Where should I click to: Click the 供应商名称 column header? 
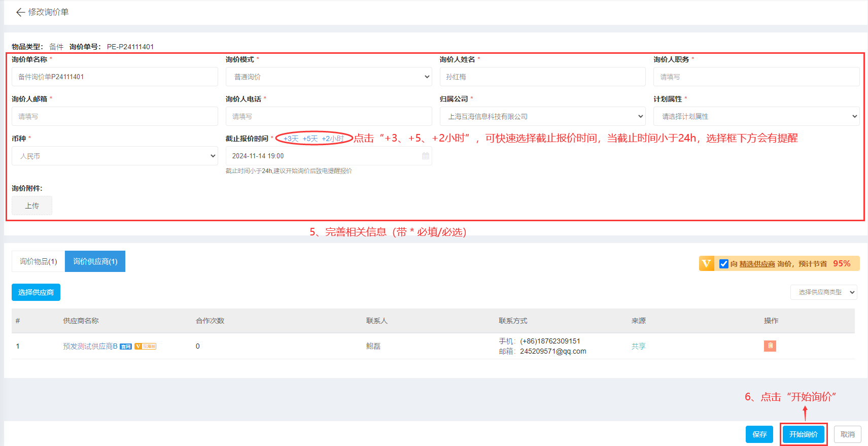tap(81, 321)
